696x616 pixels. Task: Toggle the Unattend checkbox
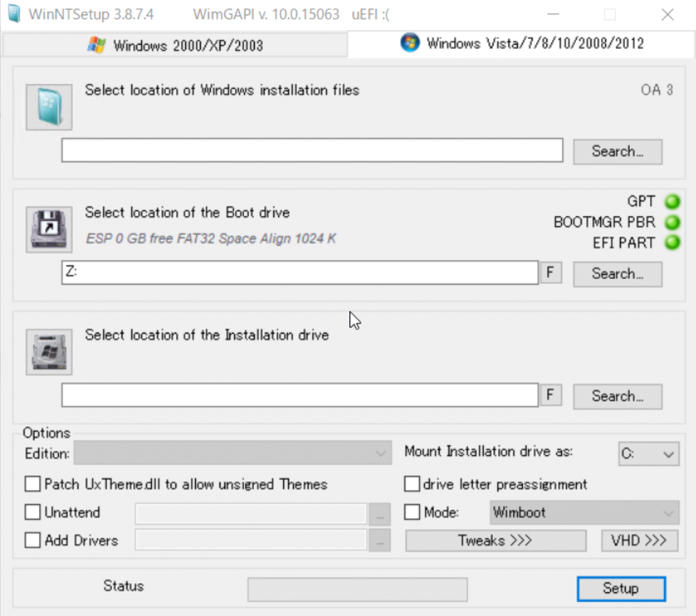[x=32, y=512]
